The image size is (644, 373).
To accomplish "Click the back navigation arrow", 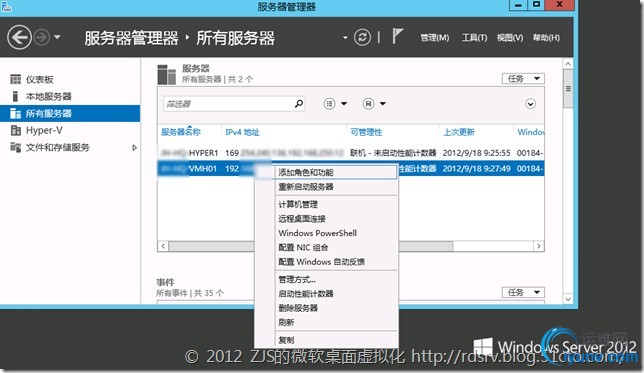I will (19, 38).
